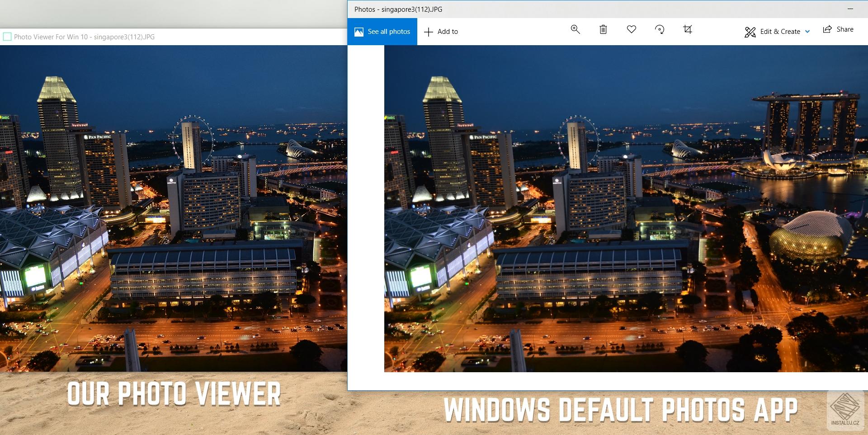Viewport: 868px width, 435px height.
Task: Toggle the checkbox in Photo Viewer title bar
Action: 7,37
